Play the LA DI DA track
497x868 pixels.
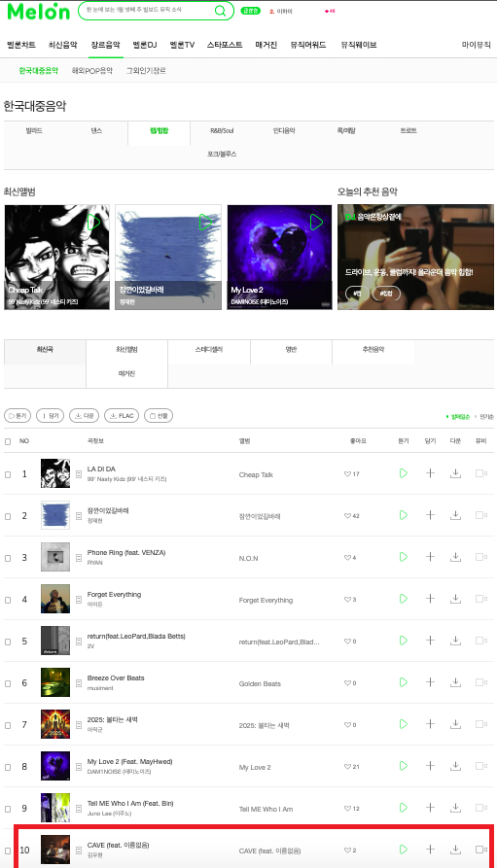coord(404,473)
